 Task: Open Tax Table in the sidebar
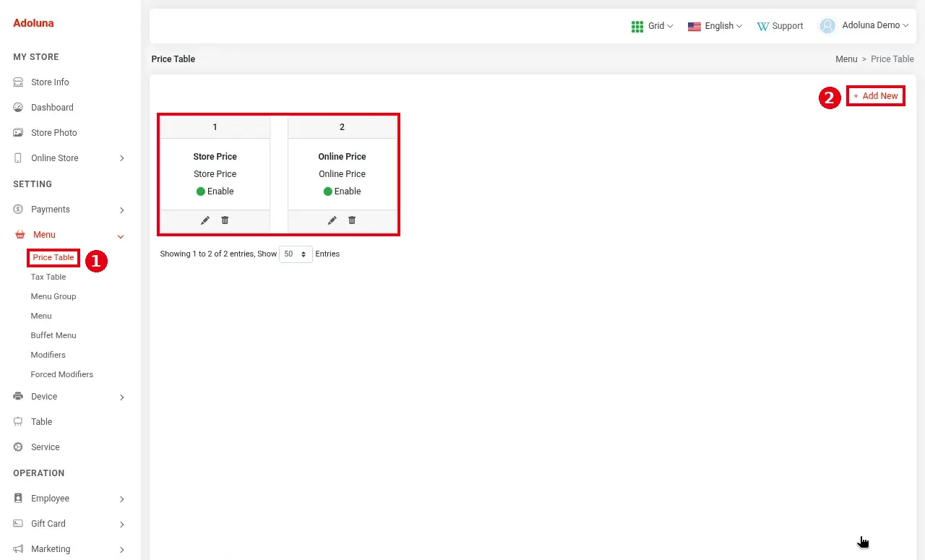point(48,277)
